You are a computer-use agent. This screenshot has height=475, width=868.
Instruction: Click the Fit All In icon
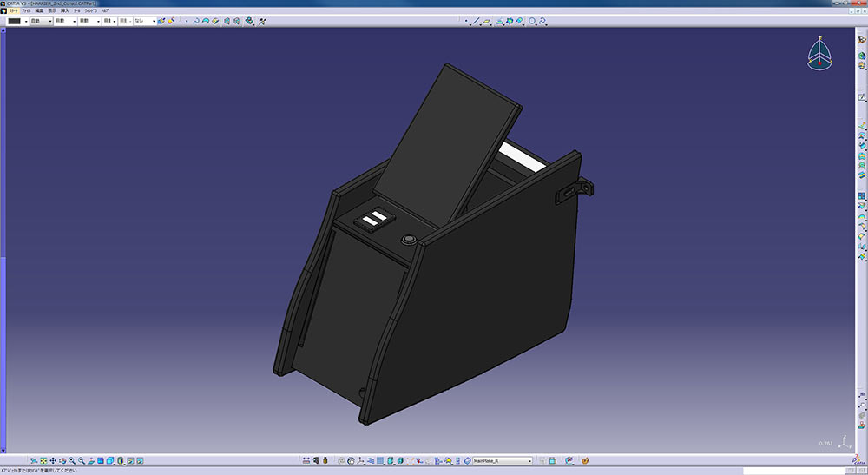(43, 460)
